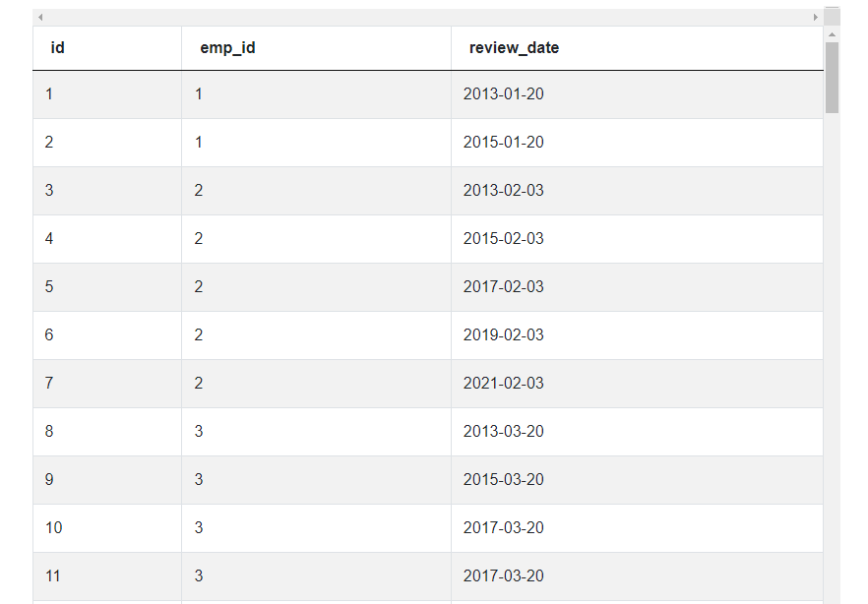Image resolution: width=868 pixels, height=604 pixels.
Task: Click emp_id cell in row with id 5
Action: pyautogui.click(x=316, y=287)
